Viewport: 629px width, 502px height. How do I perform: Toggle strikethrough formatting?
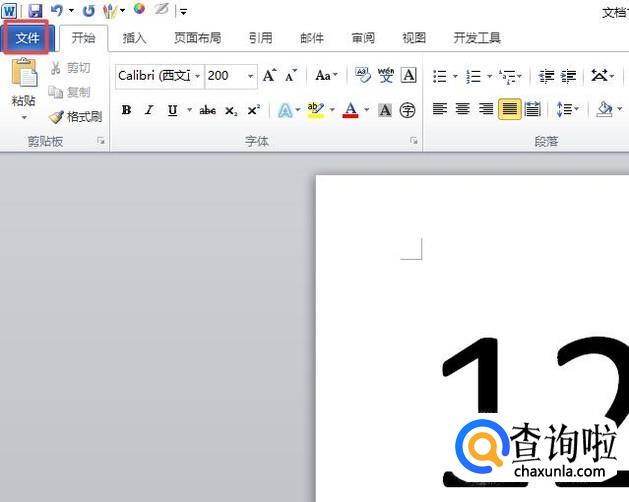tap(208, 110)
